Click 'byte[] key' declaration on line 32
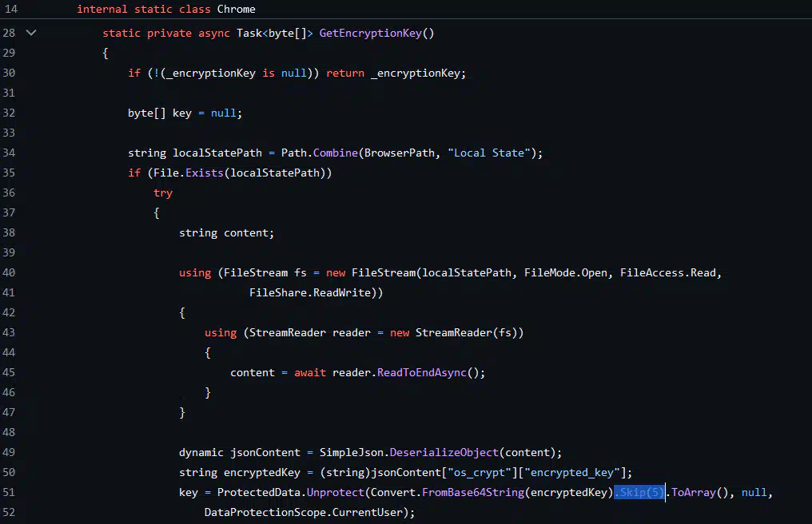812x524 pixels. 160,113
